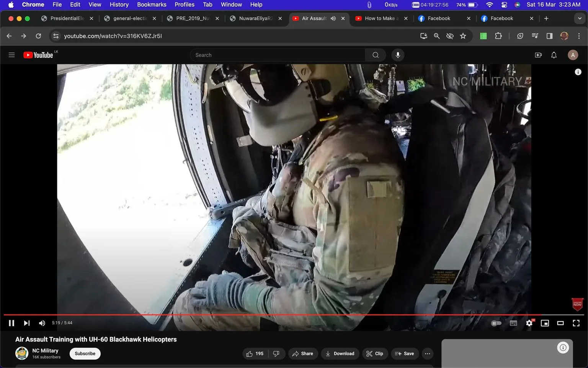
Task: Toggle subtitles/closed captions
Action: pos(513,323)
